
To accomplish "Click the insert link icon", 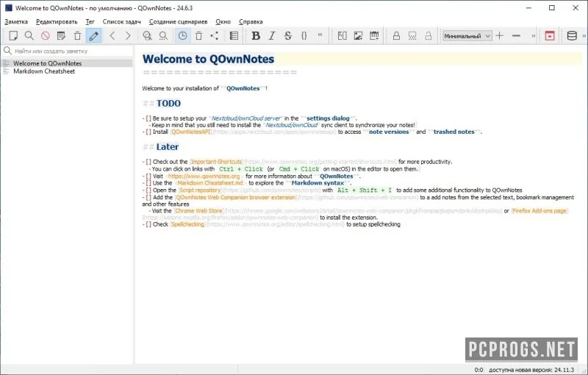I will point(342,35).
